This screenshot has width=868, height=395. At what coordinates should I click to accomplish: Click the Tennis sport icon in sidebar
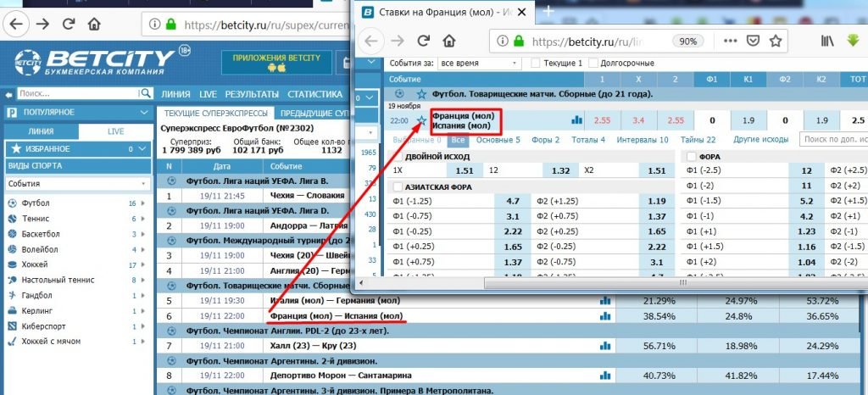12,219
